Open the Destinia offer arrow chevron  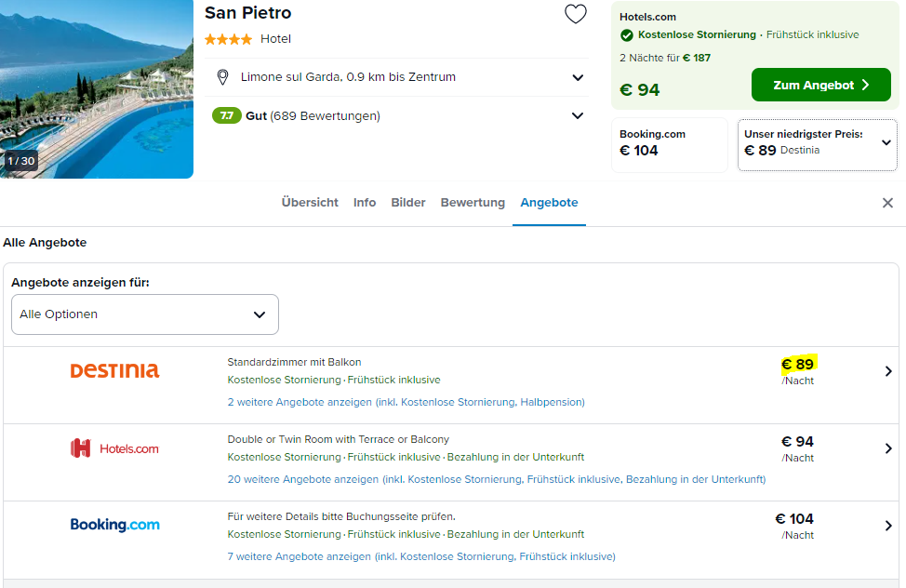point(888,371)
